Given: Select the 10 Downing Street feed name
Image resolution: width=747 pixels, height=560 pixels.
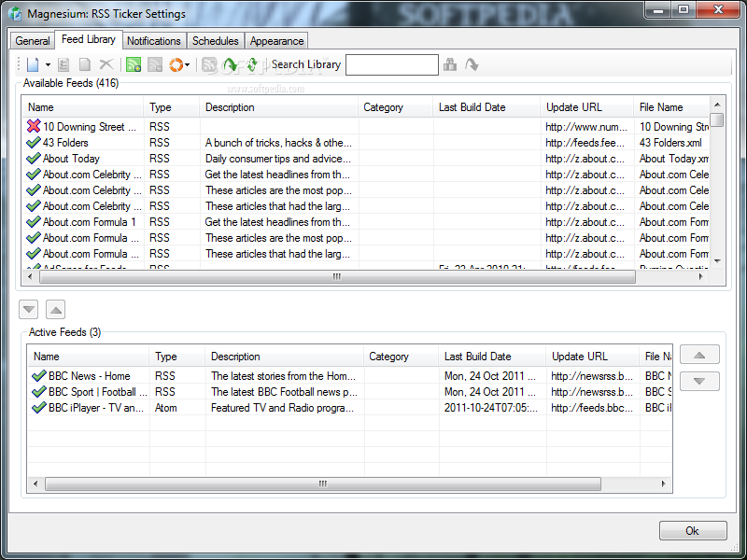Looking at the screenshot, I should 90,127.
